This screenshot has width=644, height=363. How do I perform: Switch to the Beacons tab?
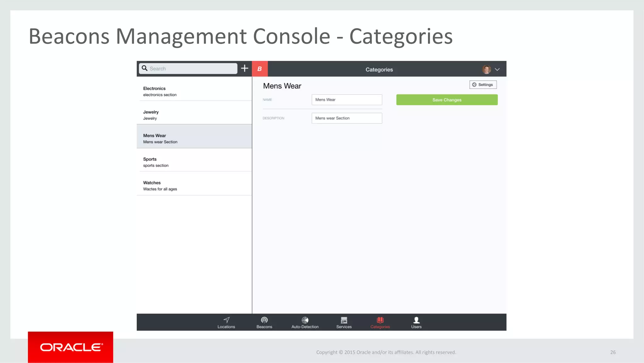pyautogui.click(x=264, y=323)
